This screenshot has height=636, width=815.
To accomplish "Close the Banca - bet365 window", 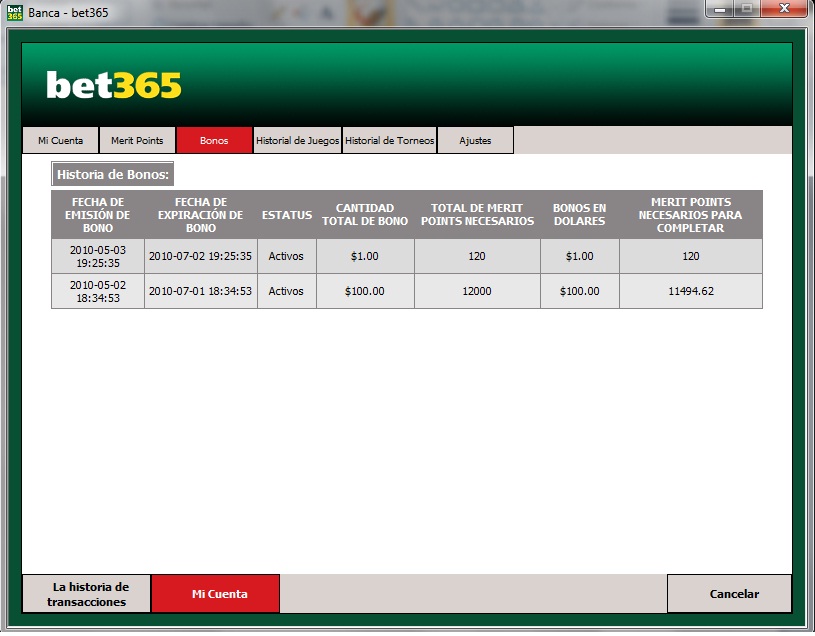I will tap(784, 9).
